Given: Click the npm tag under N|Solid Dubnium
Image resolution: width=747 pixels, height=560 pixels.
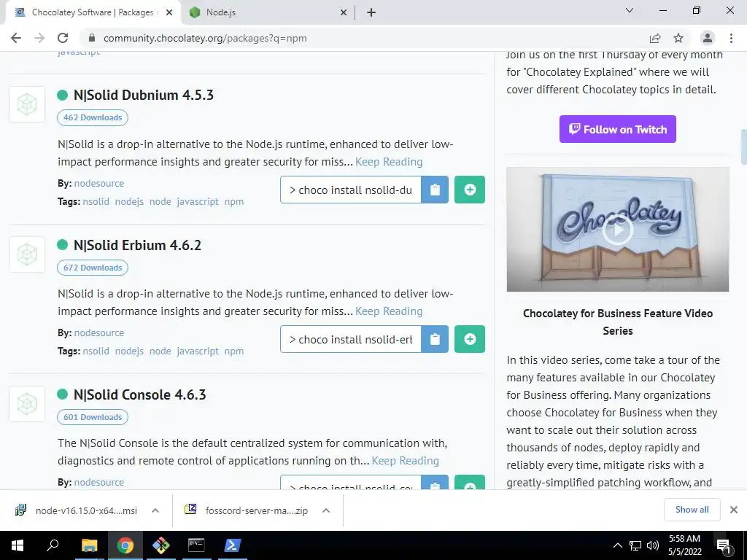Looking at the screenshot, I should [234, 201].
